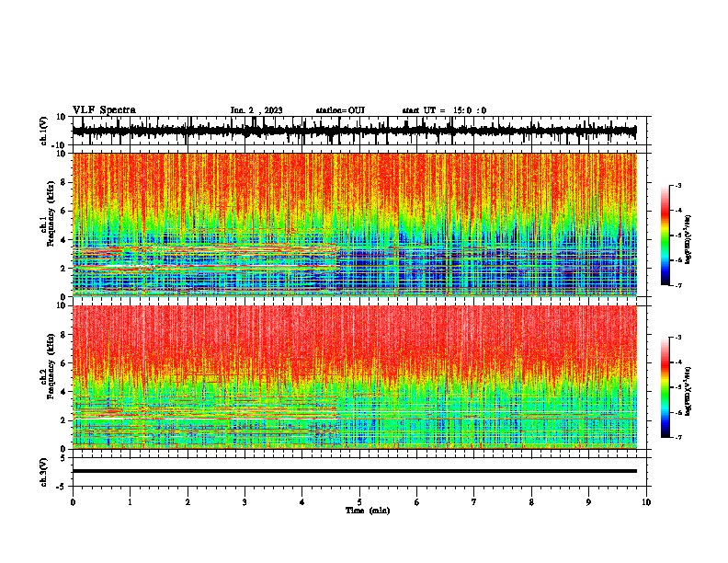The height and width of the screenshot is (563, 728).
Task: Click the log(PSD) label beside ch.2 colorbar
Action: (688, 391)
